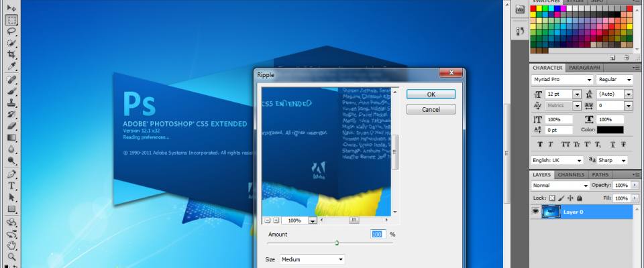
Task: Select the Lasso tool
Action: [11, 31]
